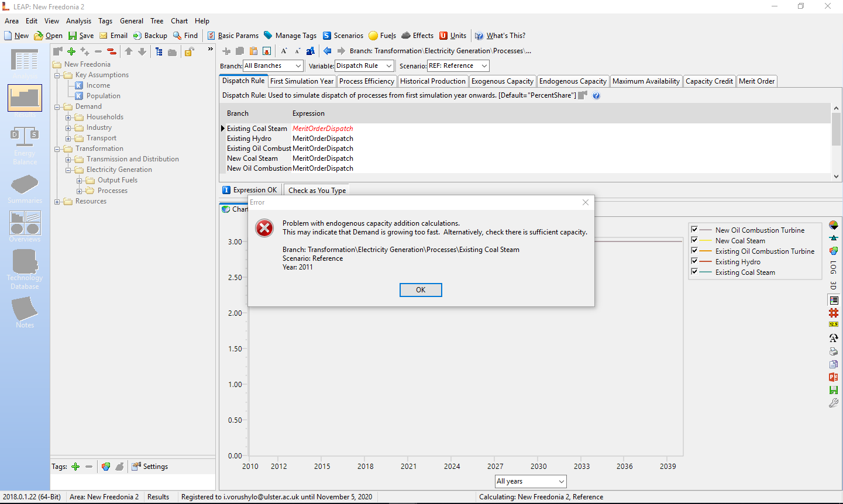Go forward with gray right arrow
Image resolution: width=843 pixels, height=504 pixels.
tap(341, 51)
